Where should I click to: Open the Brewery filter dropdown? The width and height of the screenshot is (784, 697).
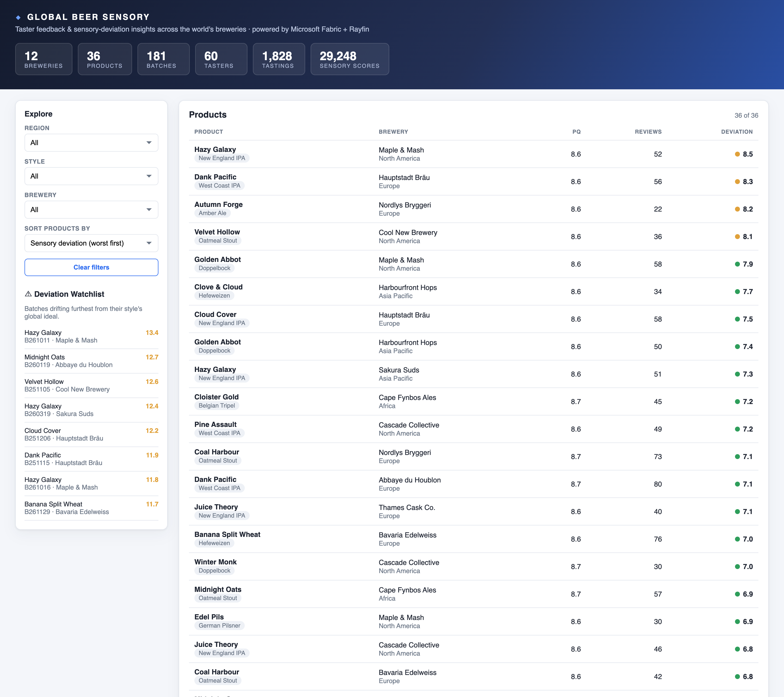point(91,209)
